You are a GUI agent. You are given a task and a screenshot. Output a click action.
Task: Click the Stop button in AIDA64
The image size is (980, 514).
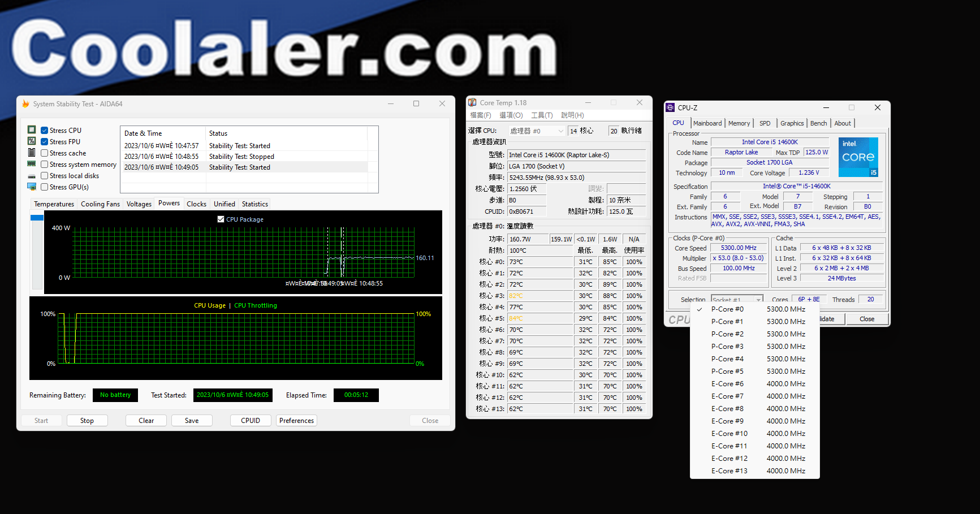pos(87,421)
